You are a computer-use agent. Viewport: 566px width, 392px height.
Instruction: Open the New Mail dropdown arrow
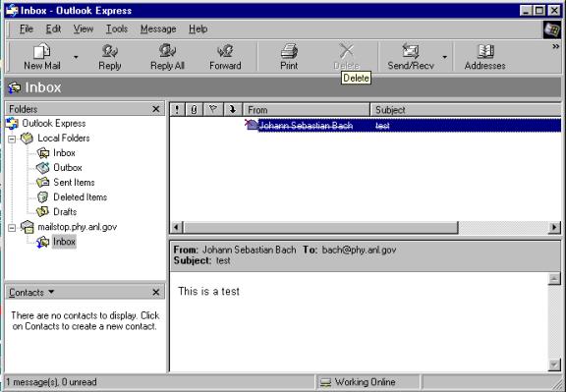[x=76, y=57]
